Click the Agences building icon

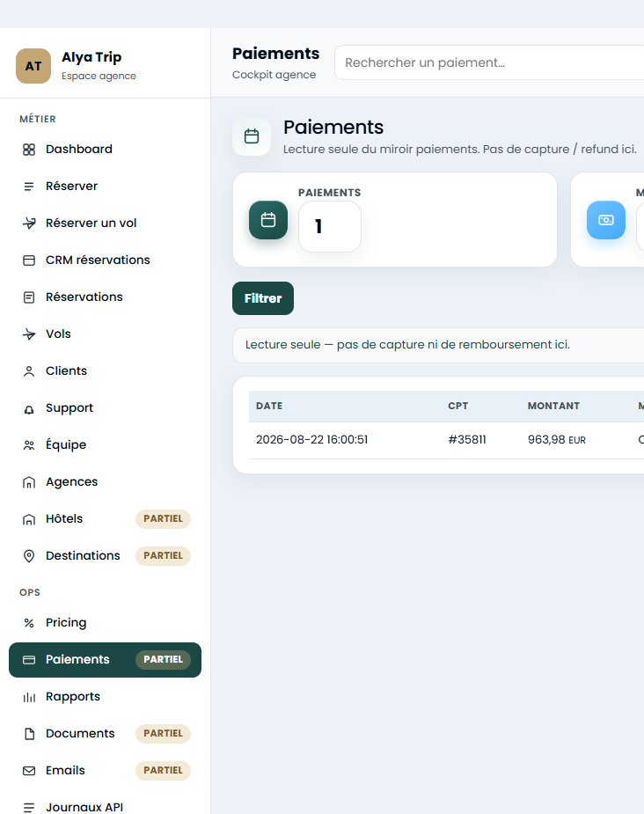click(x=29, y=482)
